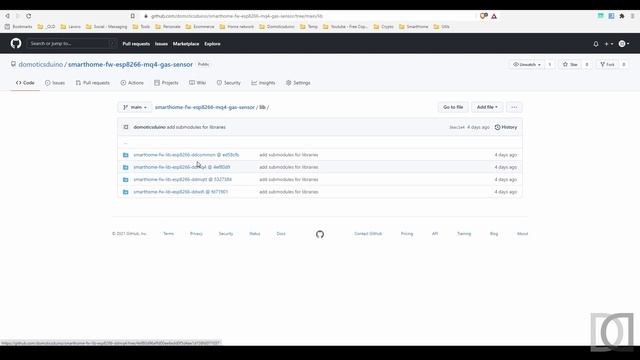Viewport: 640px width, 360px height.
Task: Open Crypto bookmarks folder
Action: [x=383, y=27]
